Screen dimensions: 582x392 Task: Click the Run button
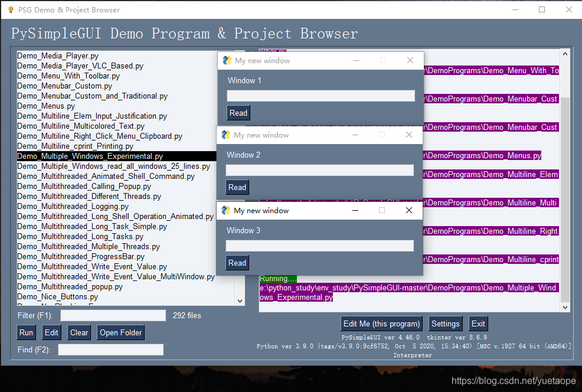[x=26, y=332]
